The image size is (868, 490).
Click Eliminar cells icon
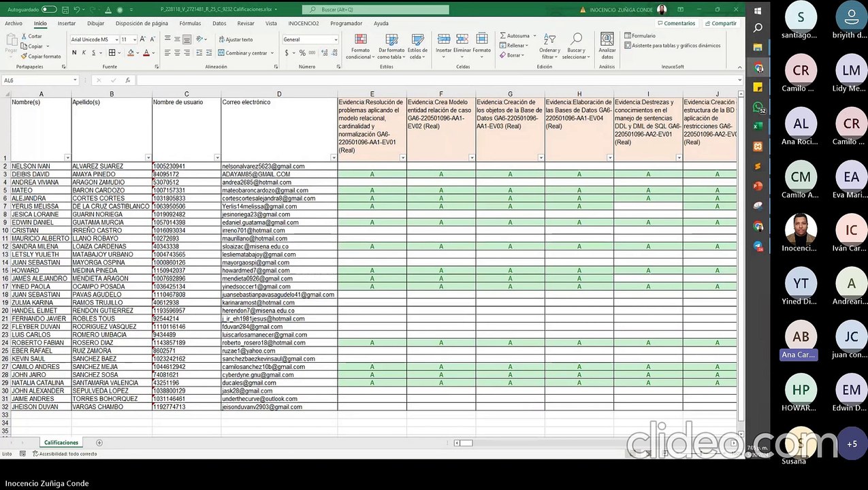click(x=462, y=45)
